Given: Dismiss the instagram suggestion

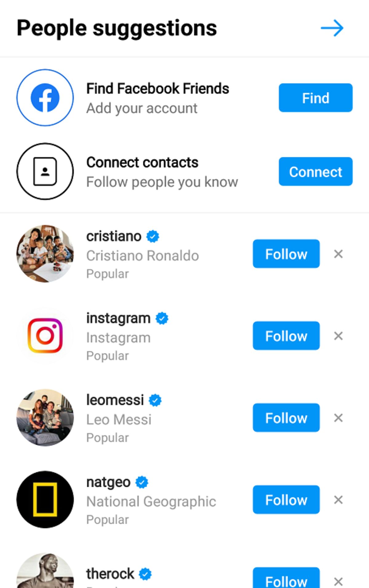Looking at the screenshot, I should (338, 336).
